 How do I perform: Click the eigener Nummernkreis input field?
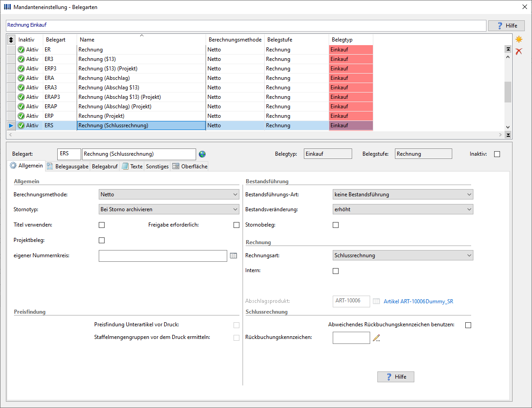[163, 256]
